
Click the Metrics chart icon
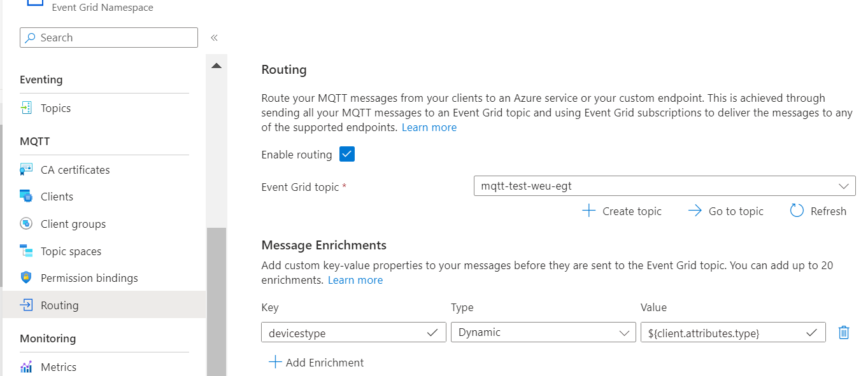pyautogui.click(x=26, y=367)
